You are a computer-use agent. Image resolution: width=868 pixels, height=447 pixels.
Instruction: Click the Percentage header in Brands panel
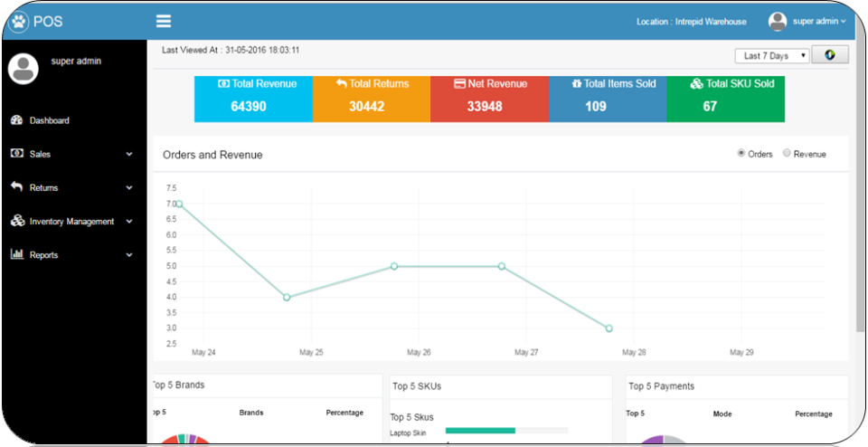344,413
